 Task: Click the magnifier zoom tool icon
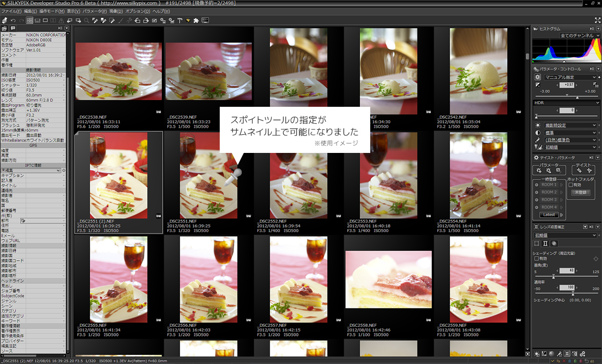pyautogui.click(x=87, y=21)
